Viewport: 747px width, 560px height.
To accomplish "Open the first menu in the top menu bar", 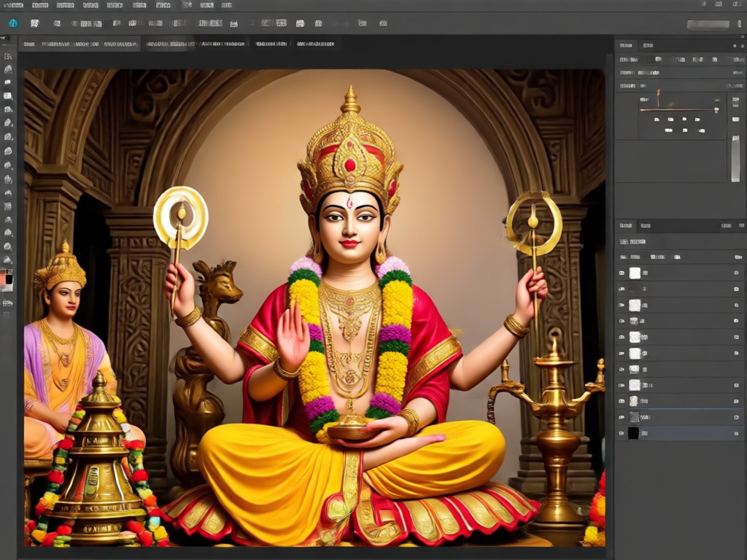I will (x=13, y=5).
